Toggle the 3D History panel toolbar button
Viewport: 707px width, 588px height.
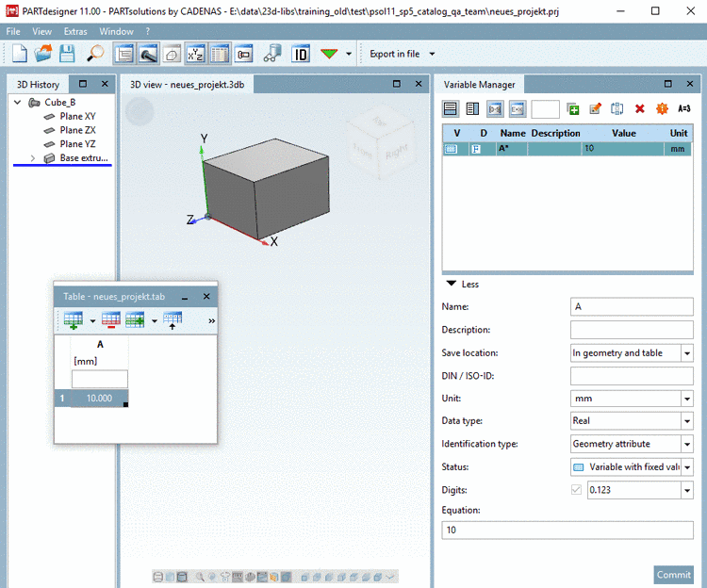(x=124, y=55)
